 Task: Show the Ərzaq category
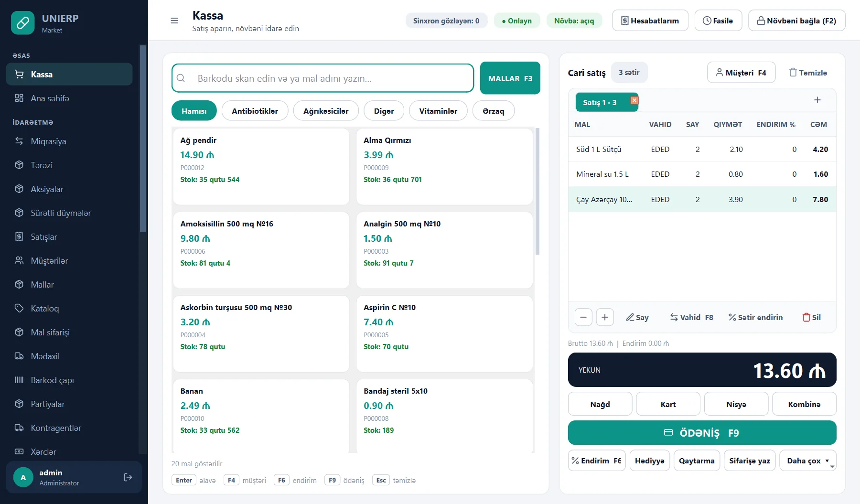tap(494, 111)
